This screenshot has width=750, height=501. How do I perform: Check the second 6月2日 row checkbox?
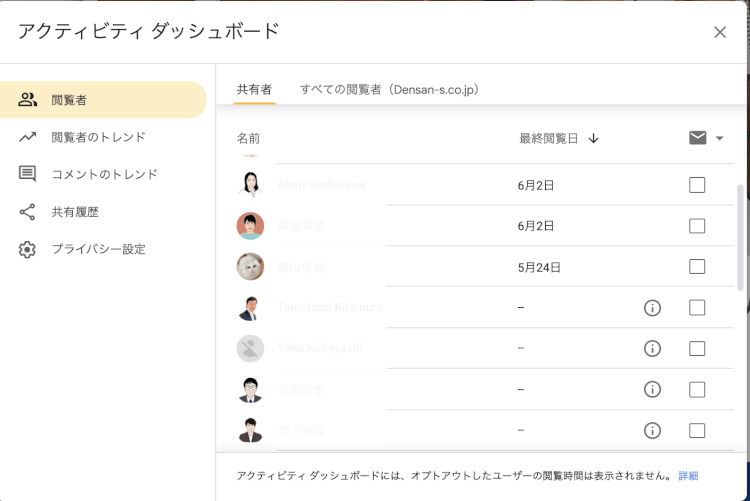(x=697, y=225)
